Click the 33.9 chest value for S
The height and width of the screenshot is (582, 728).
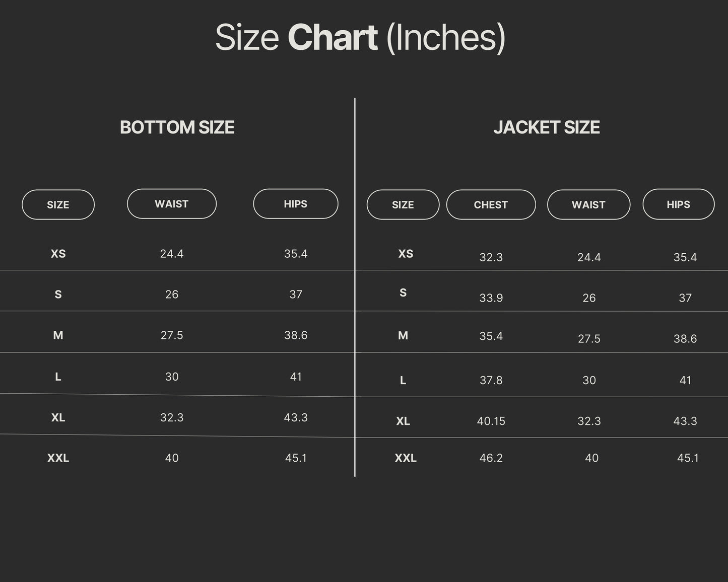pyautogui.click(x=491, y=298)
